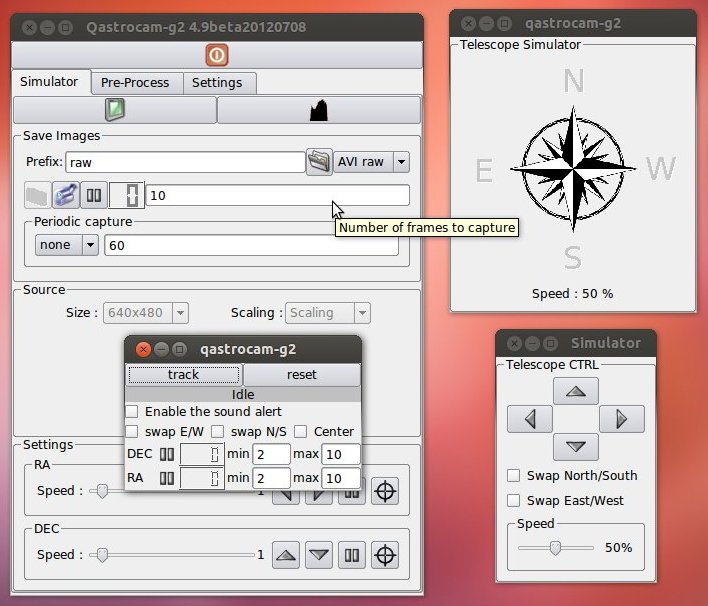Click the N direction label on compass
Screen dimensions: 708x606
coord(573,81)
